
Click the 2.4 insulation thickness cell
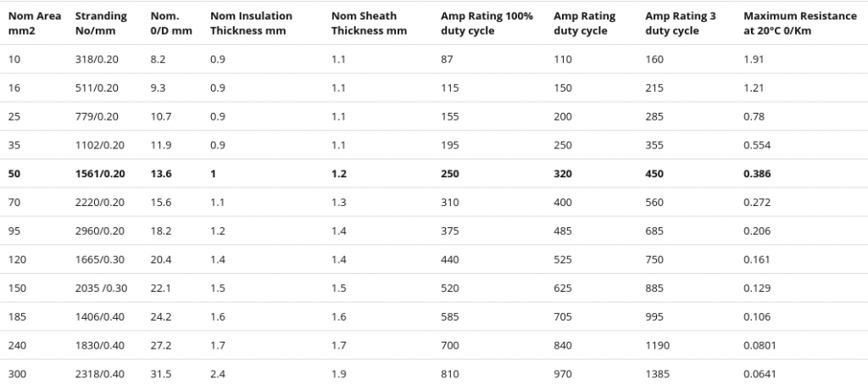216,374
